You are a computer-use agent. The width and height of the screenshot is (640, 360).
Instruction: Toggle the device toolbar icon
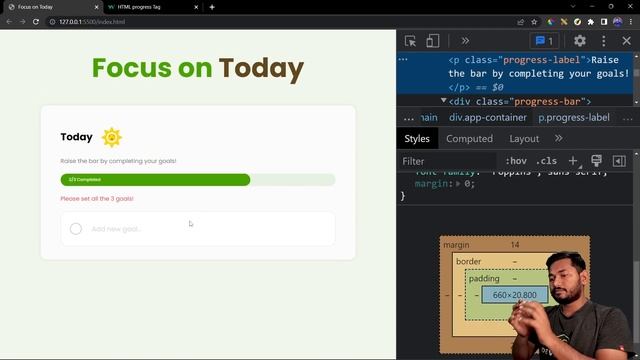coord(432,41)
